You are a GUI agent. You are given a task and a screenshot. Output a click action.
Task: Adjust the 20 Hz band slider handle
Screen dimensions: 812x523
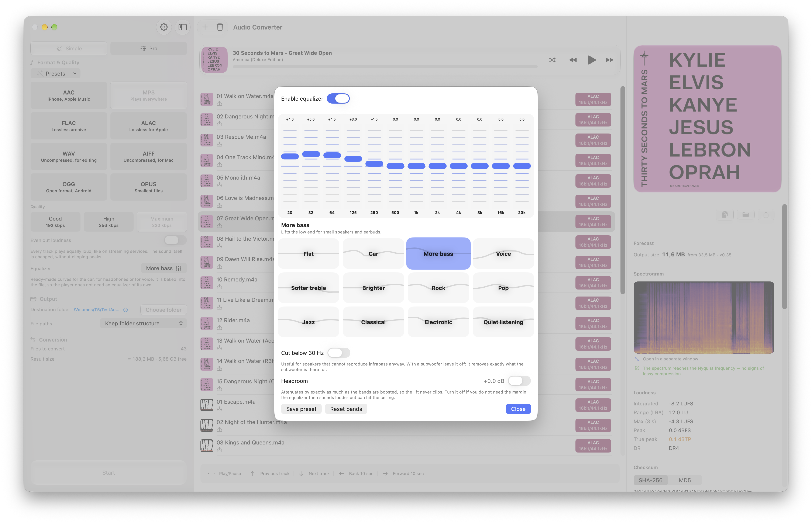[x=290, y=156]
